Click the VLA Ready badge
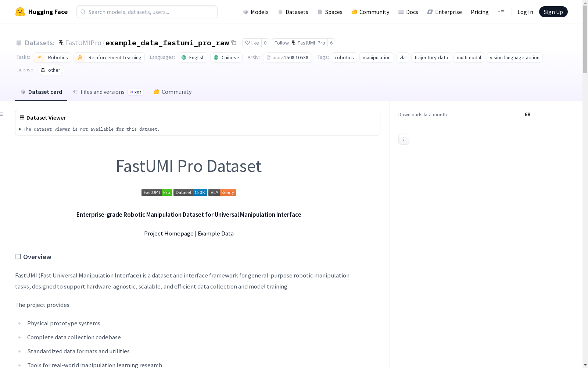 coord(222,192)
